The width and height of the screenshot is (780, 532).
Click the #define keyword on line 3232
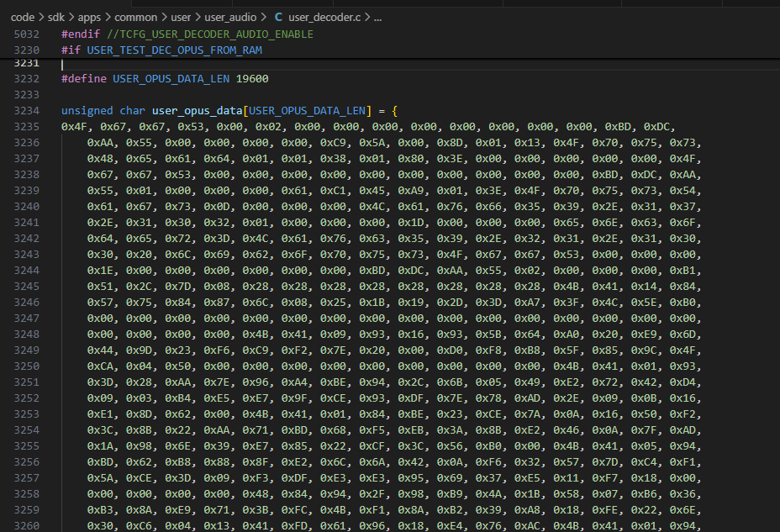[x=83, y=78]
